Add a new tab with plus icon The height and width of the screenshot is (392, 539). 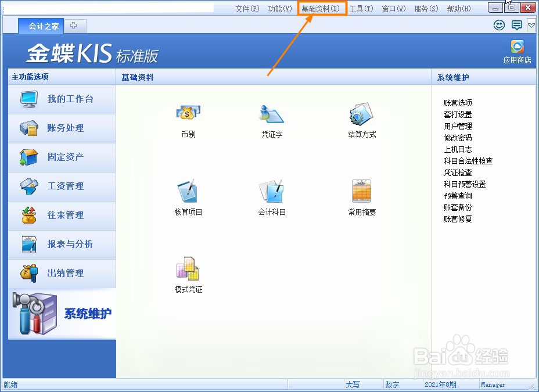point(73,25)
